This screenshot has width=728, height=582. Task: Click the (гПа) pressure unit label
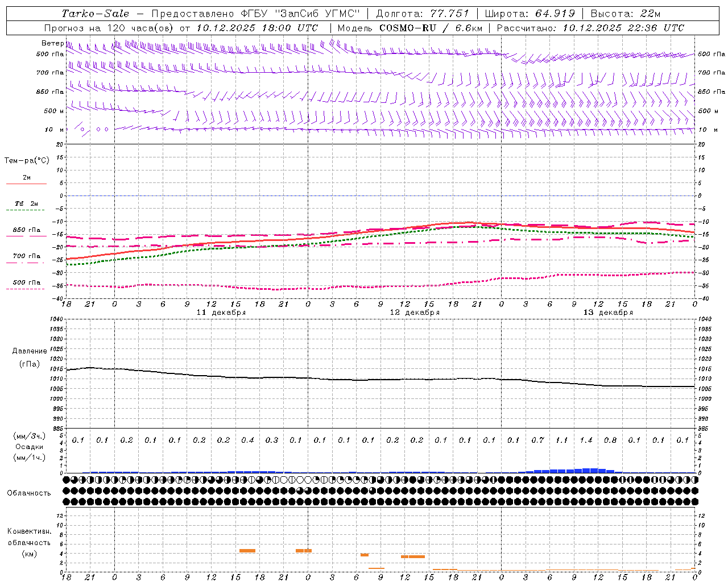coord(30,364)
